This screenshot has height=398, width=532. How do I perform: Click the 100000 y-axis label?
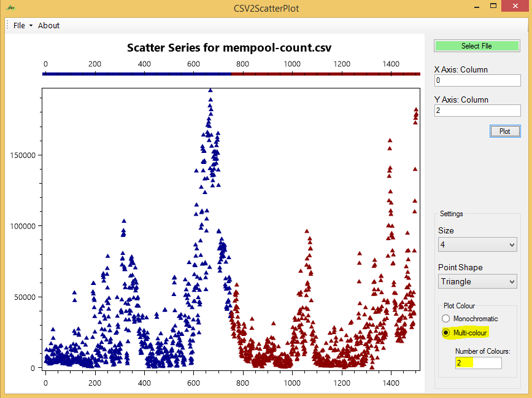click(x=23, y=226)
